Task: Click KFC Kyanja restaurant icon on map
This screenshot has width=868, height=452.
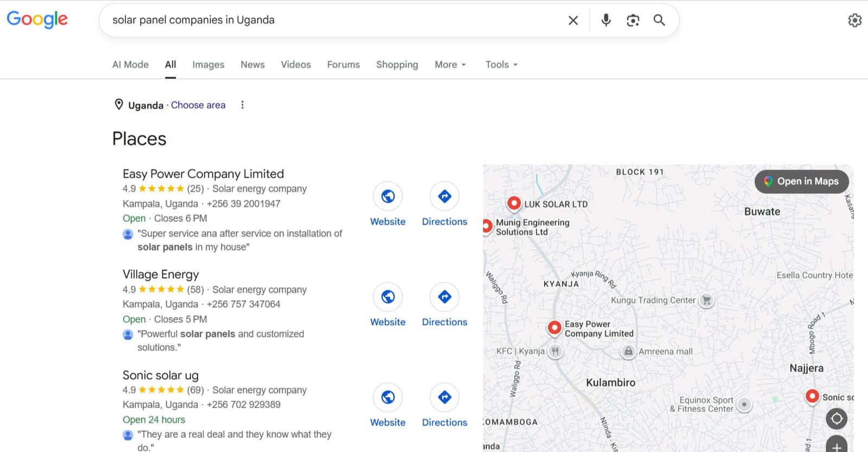Action: 555,351
